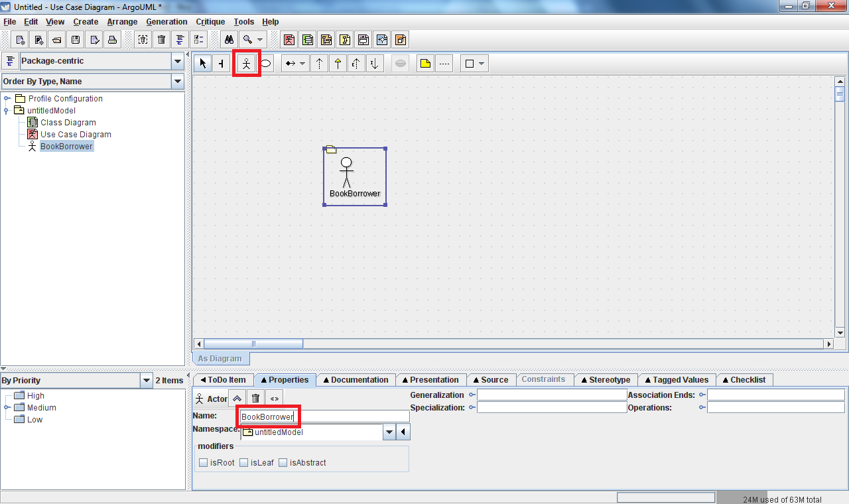
Task: Click the trash Delete From Model icon
Action: [161, 40]
